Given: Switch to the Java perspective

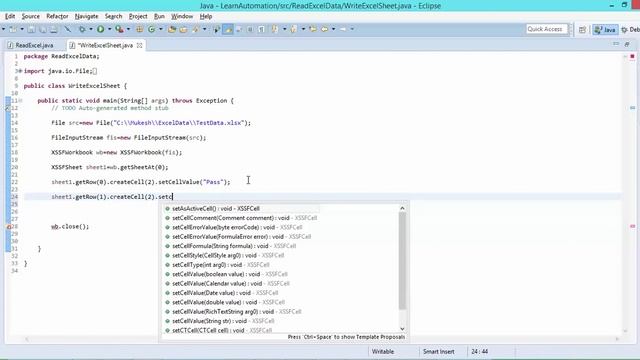Looking at the screenshot, I should coord(605,29).
